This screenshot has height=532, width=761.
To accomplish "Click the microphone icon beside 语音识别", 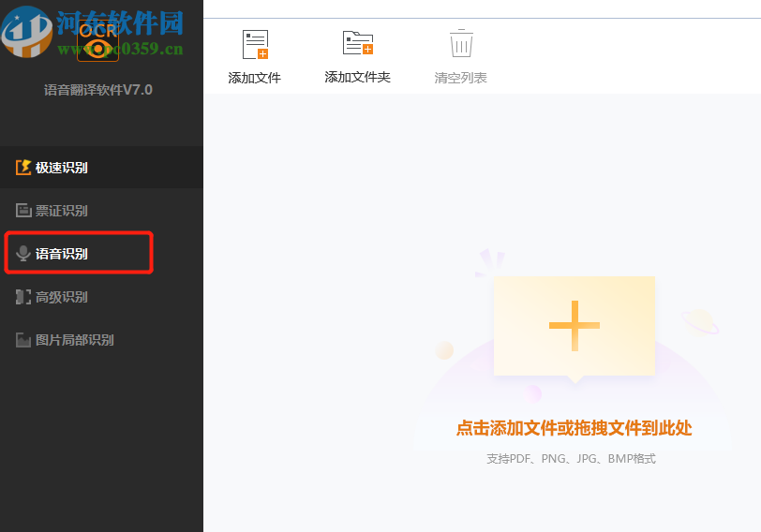I will [x=23, y=254].
